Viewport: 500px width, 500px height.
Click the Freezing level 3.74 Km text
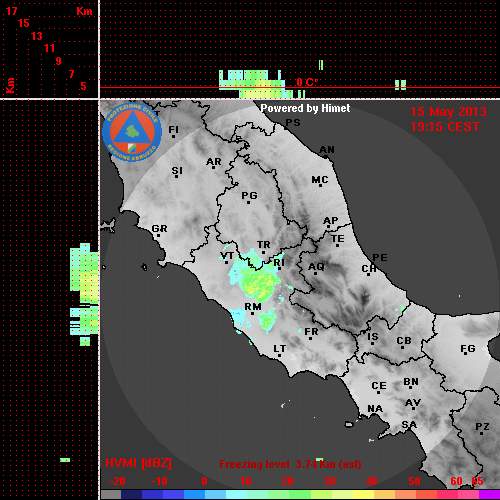pyautogui.click(x=290, y=464)
